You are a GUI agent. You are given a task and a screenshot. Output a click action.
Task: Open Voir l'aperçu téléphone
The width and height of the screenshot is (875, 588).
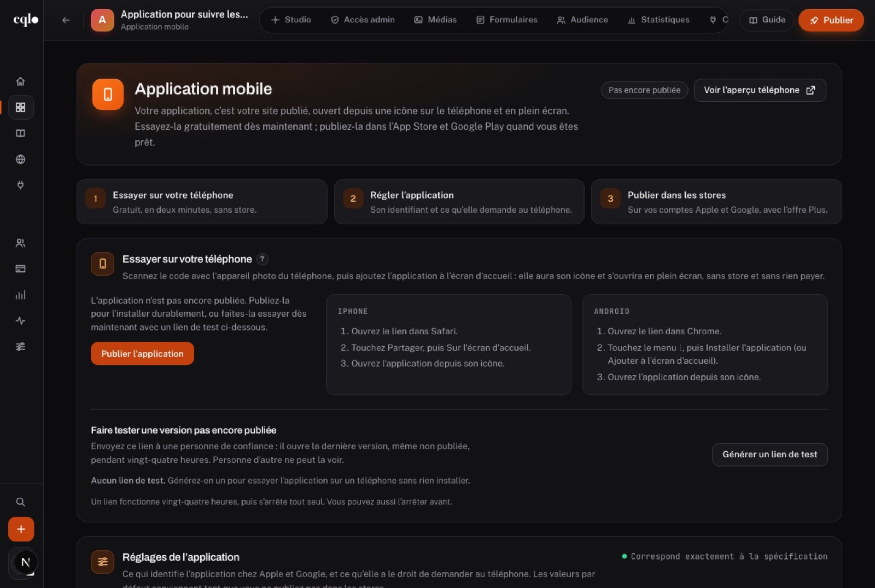click(760, 90)
